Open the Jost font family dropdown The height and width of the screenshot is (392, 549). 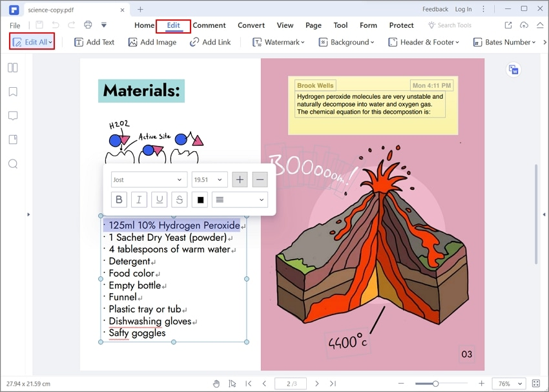(x=149, y=179)
